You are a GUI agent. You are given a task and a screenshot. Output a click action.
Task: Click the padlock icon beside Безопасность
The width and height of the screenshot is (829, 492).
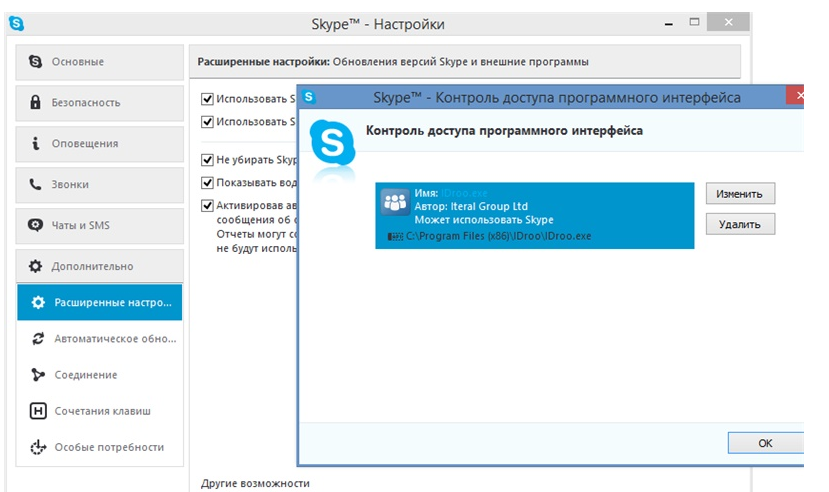(35, 102)
